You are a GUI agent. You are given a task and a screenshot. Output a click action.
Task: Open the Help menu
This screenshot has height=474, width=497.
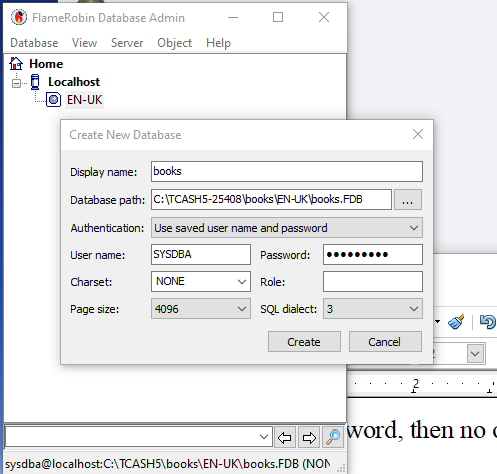point(218,43)
